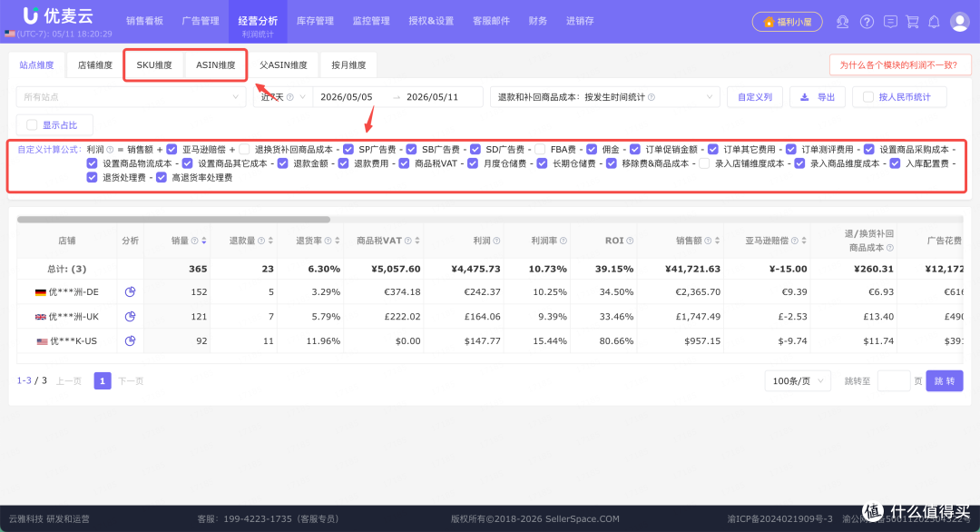980x532 pixels.
Task: Open 广告管理 menu
Action: click(201, 21)
